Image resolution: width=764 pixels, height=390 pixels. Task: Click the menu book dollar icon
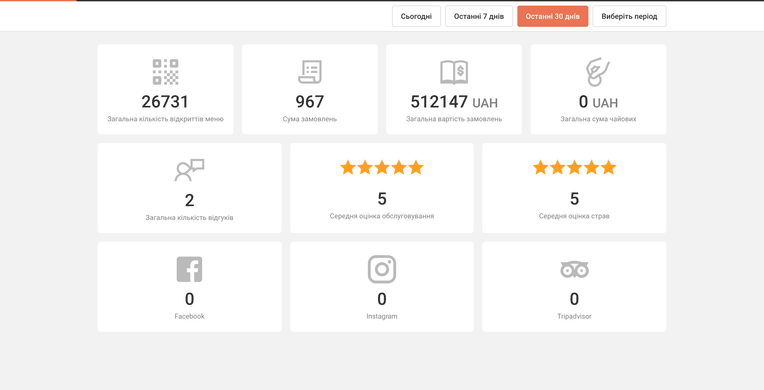(454, 72)
